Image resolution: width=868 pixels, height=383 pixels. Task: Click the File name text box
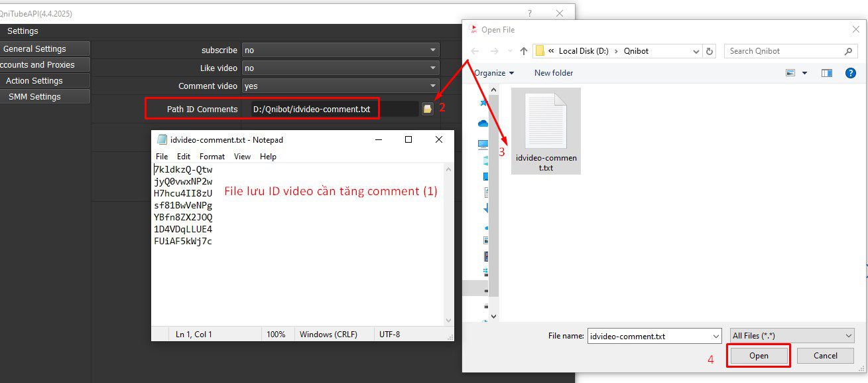(x=649, y=336)
